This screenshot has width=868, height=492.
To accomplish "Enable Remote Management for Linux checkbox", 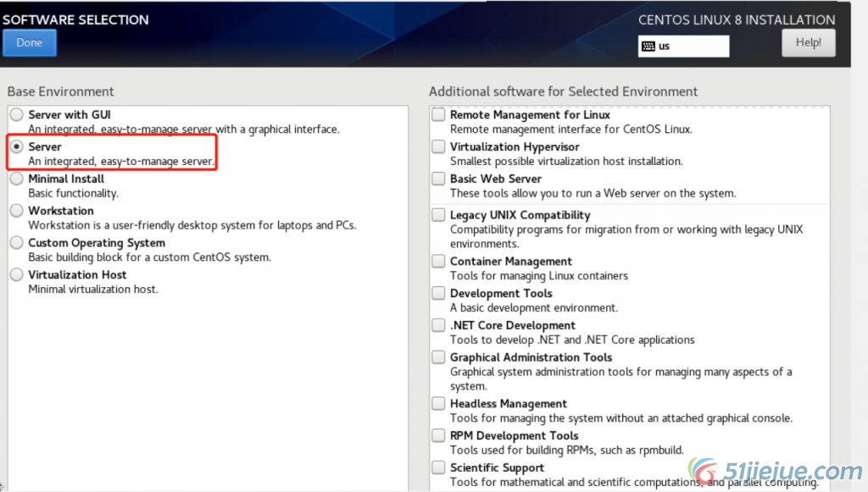I will point(438,114).
